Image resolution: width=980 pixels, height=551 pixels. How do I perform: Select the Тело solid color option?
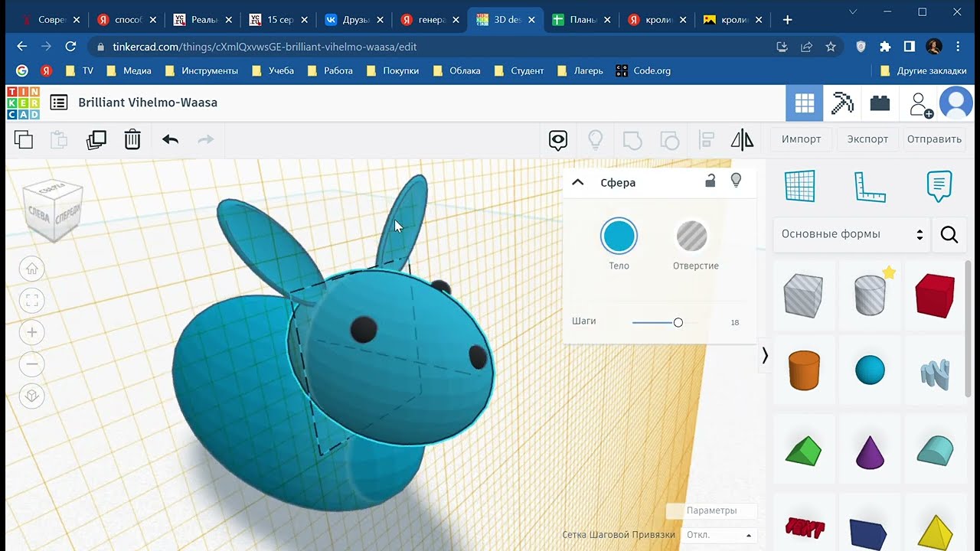(x=619, y=236)
